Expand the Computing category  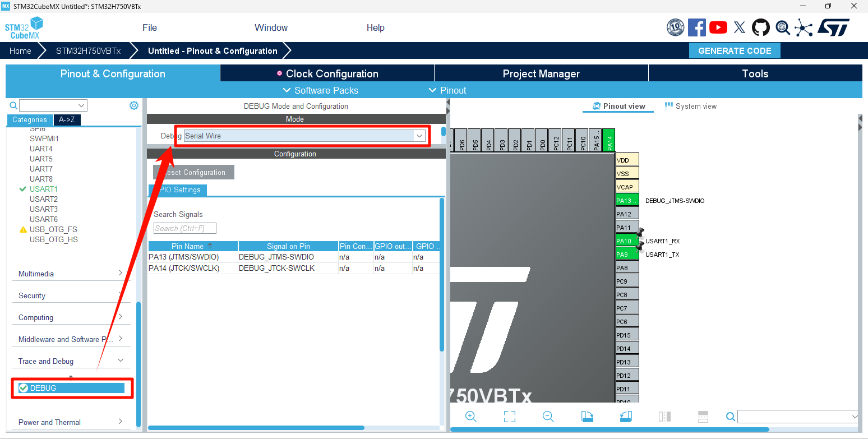(71, 317)
